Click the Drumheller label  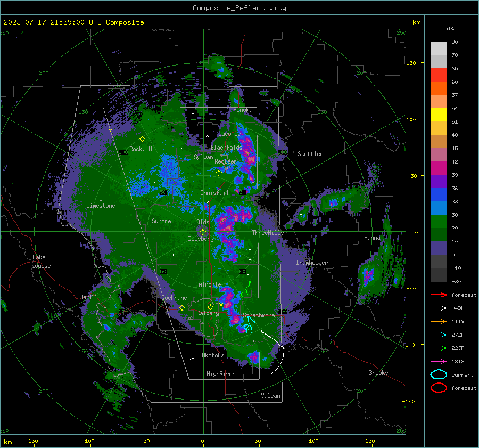tap(312, 263)
